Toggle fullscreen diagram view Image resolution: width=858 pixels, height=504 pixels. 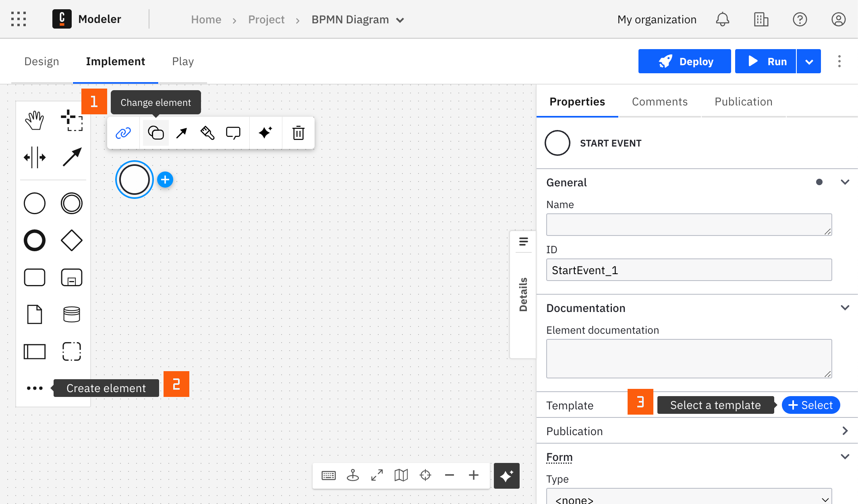[x=377, y=475]
